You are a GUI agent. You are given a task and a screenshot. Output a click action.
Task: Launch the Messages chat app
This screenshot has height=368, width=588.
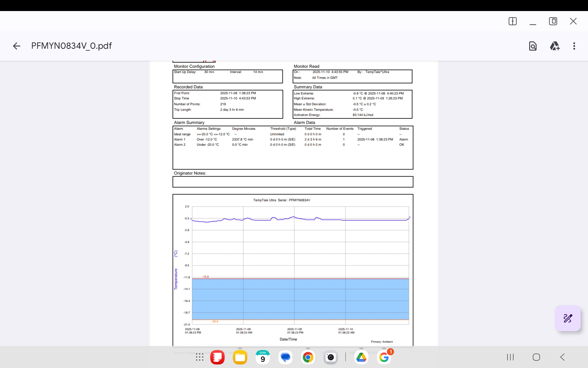(285, 357)
